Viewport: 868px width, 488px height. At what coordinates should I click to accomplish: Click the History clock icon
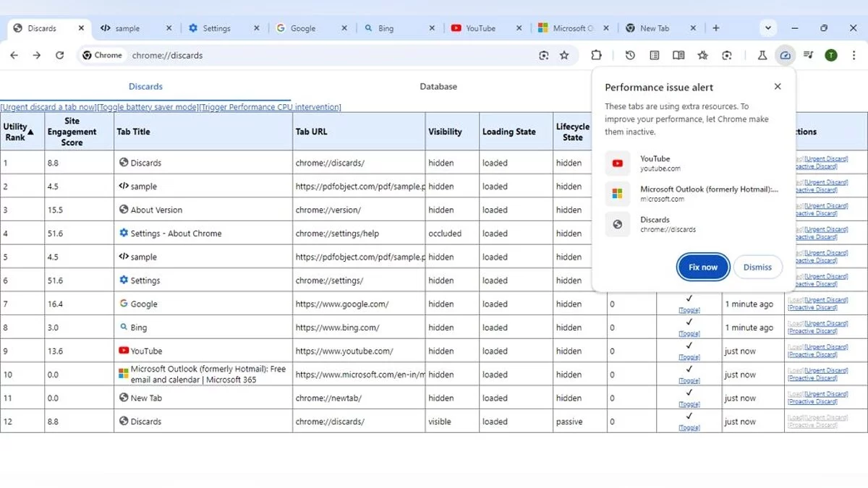tap(630, 56)
